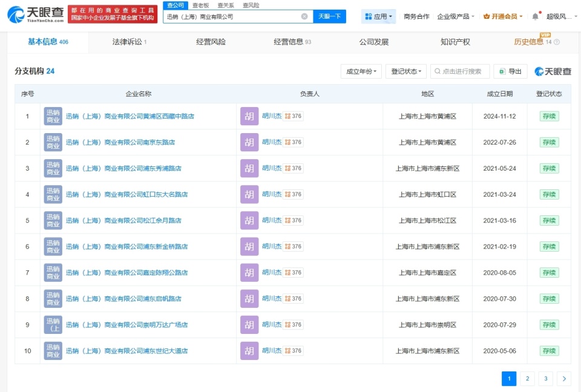
Task: Open the 南京东路店 branch company link
Action: click(x=121, y=142)
